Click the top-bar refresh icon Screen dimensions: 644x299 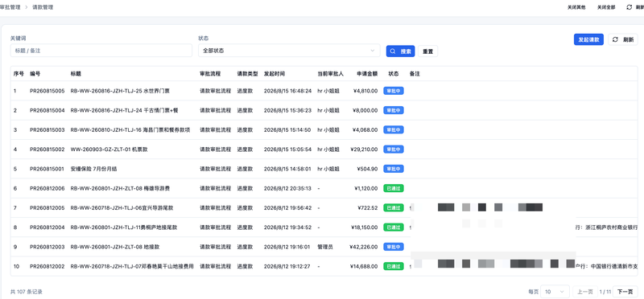(630, 7)
